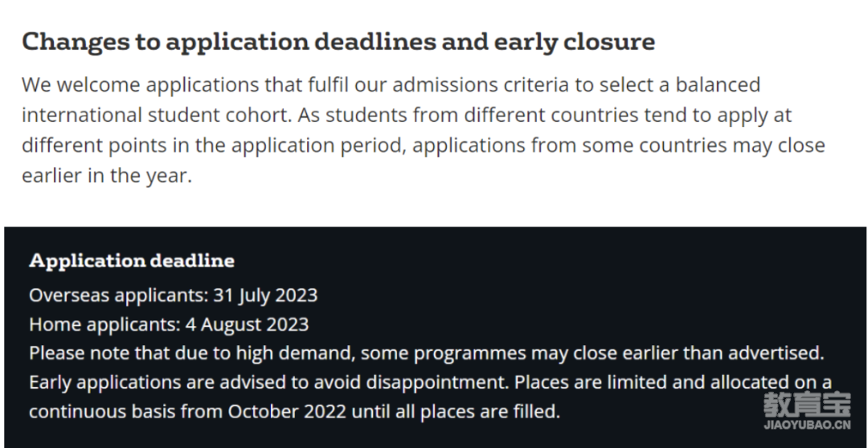Click the 'October 2022' text
The image size is (868, 448).
click(287, 412)
